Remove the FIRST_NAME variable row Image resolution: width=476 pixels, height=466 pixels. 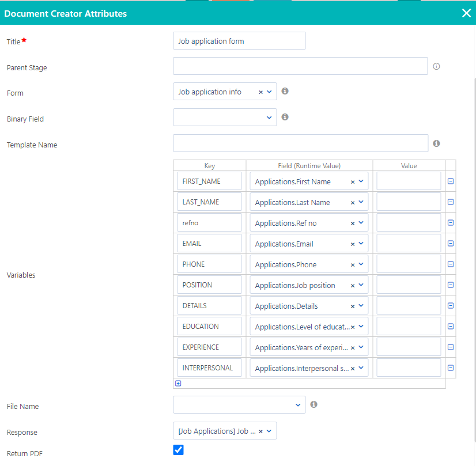(450, 181)
